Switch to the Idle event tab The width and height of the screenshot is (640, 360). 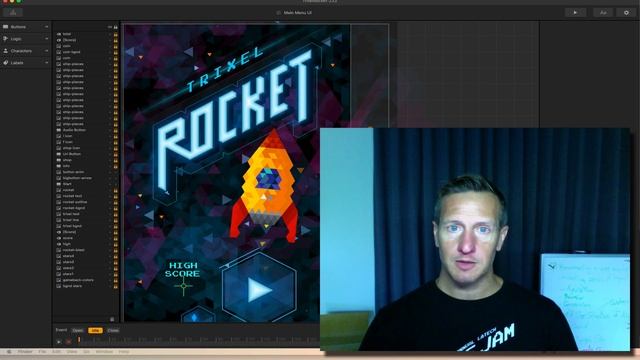(x=95, y=330)
